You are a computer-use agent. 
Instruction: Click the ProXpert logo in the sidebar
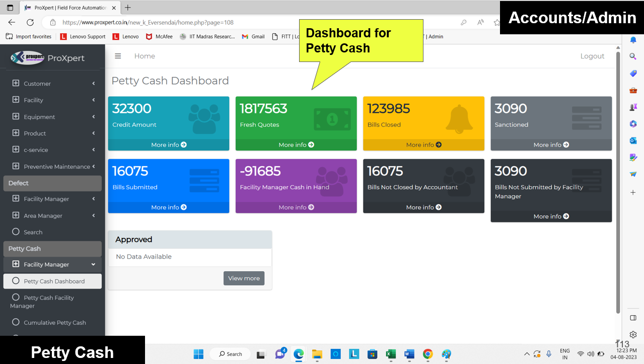click(28, 58)
